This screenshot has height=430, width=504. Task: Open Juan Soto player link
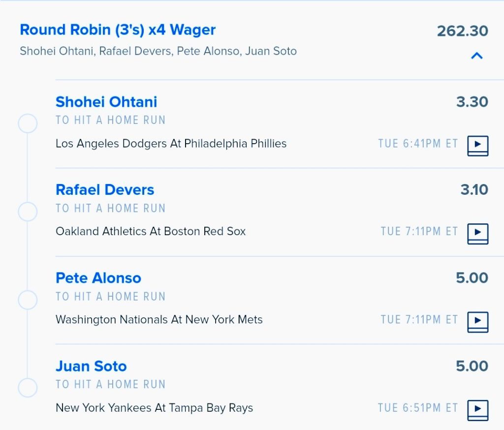click(x=91, y=366)
